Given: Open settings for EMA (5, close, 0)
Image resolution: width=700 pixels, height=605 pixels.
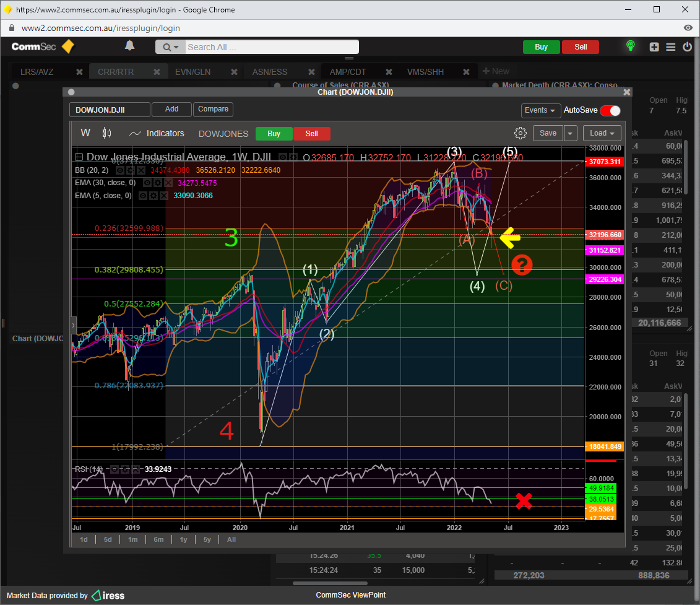Looking at the screenshot, I should pyautogui.click(x=153, y=196).
